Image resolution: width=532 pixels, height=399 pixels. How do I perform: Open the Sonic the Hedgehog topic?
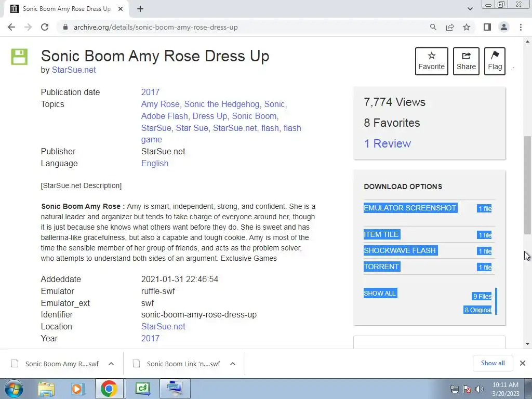pyautogui.click(x=222, y=104)
